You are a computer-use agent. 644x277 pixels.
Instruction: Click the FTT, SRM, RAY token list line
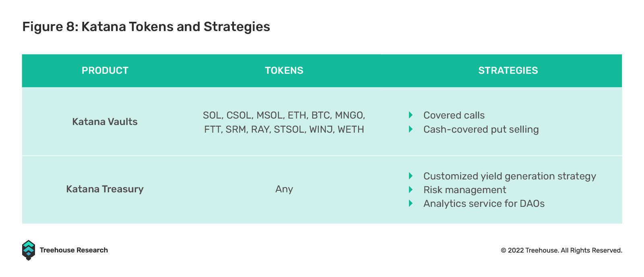tap(284, 129)
